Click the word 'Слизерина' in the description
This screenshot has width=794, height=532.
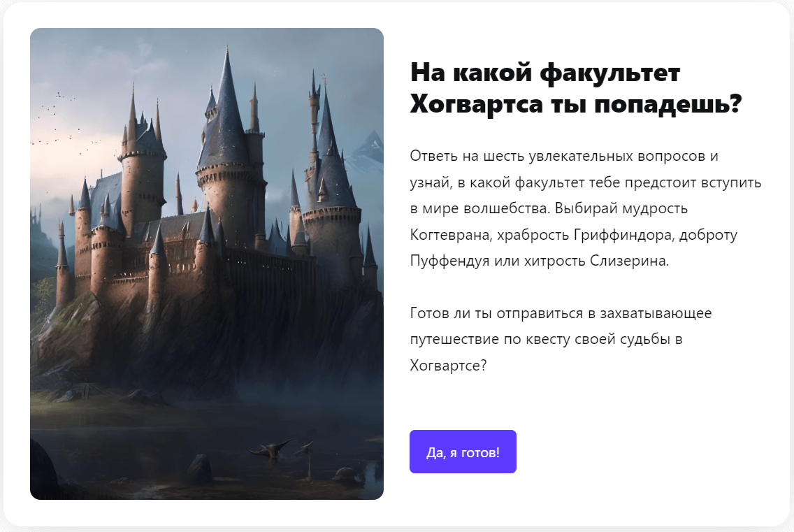[629, 261]
